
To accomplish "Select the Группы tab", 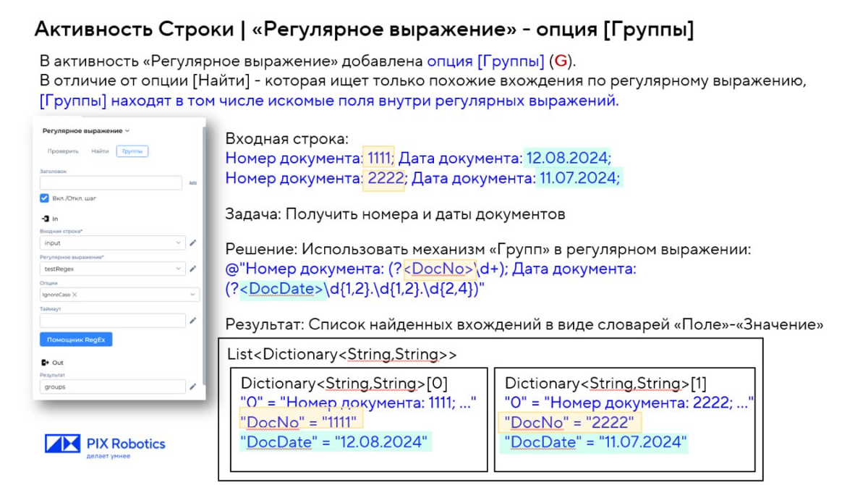I will click(x=133, y=151).
